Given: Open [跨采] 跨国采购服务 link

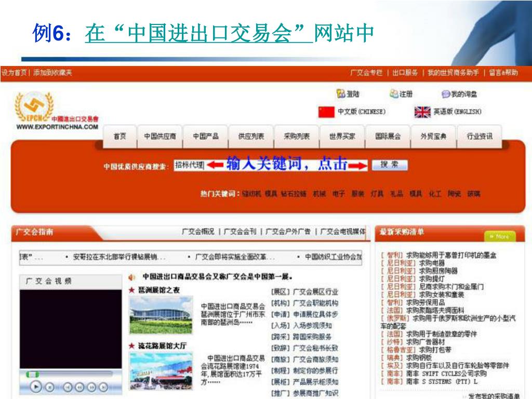Looking at the screenshot, I should click(301, 337).
